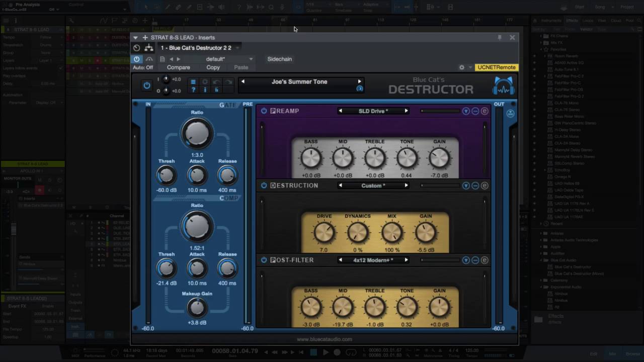The width and height of the screenshot is (644, 362).
Task: Open the Destructor global settings gear icon
Action: (x=205, y=82)
